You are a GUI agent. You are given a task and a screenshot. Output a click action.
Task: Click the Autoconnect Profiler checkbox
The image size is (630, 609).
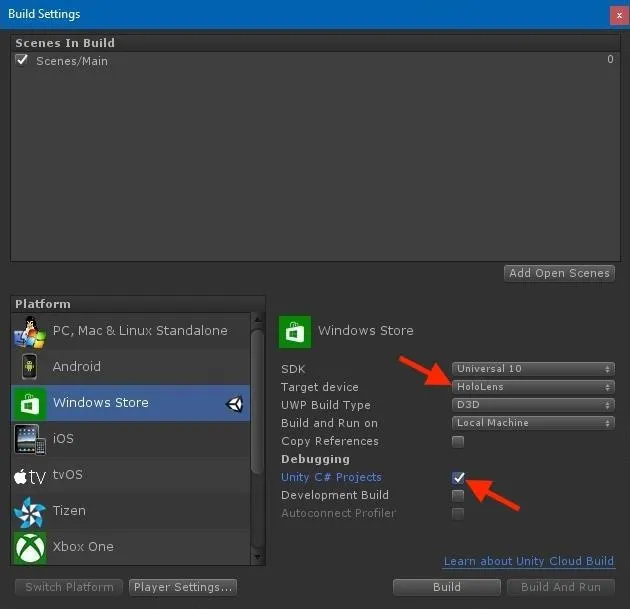tap(458, 513)
